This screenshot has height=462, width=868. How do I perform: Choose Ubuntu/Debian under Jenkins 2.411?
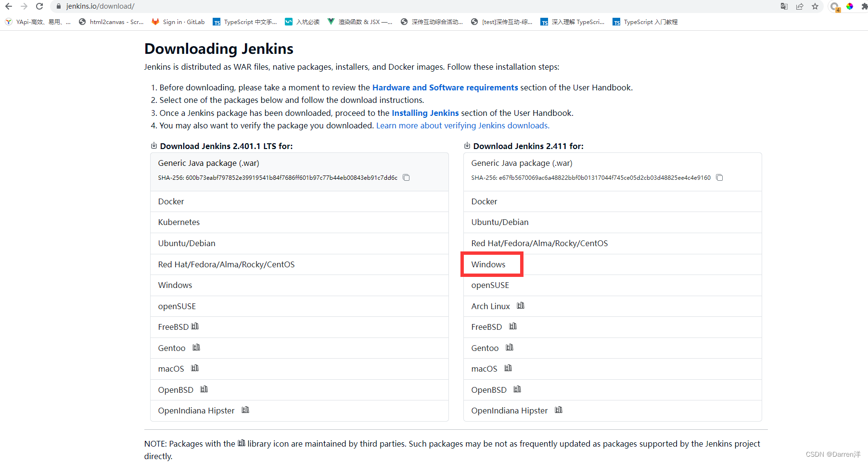pyautogui.click(x=613, y=222)
